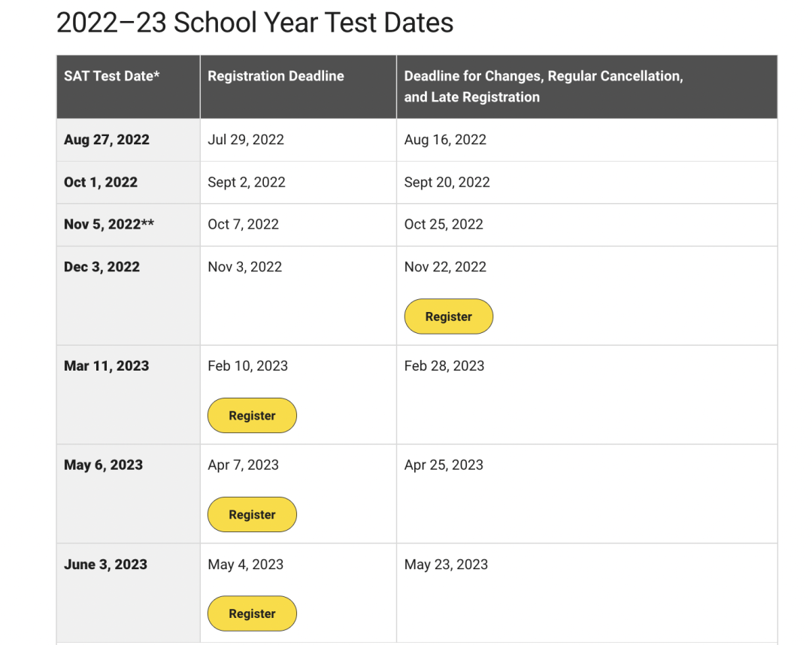Viewport: 812px width, 645px height.
Task: Click the Deadline for Changes column header
Action: click(x=586, y=87)
